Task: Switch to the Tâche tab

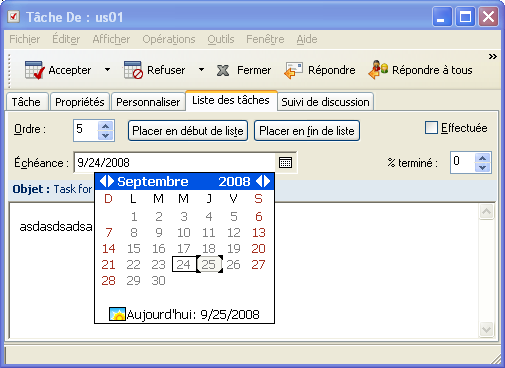Action: click(x=26, y=102)
